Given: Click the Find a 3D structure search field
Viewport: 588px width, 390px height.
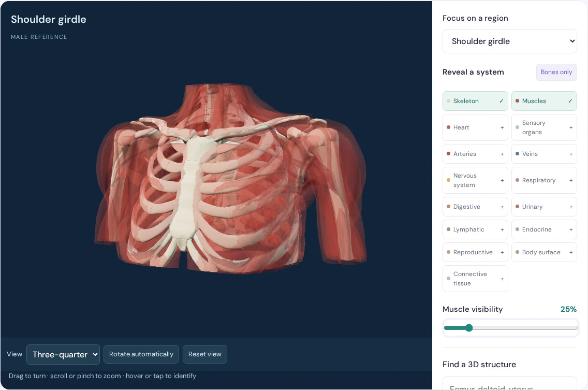Looking at the screenshot, I should point(510,383).
